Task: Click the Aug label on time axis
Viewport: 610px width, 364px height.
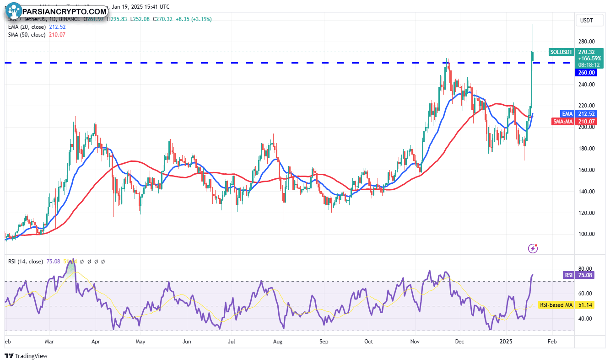Action: point(277,341)
